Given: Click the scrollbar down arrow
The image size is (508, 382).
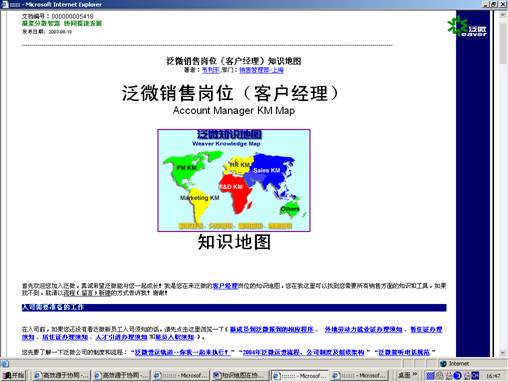Looking at the screenshot, I should tap(503, 353).
